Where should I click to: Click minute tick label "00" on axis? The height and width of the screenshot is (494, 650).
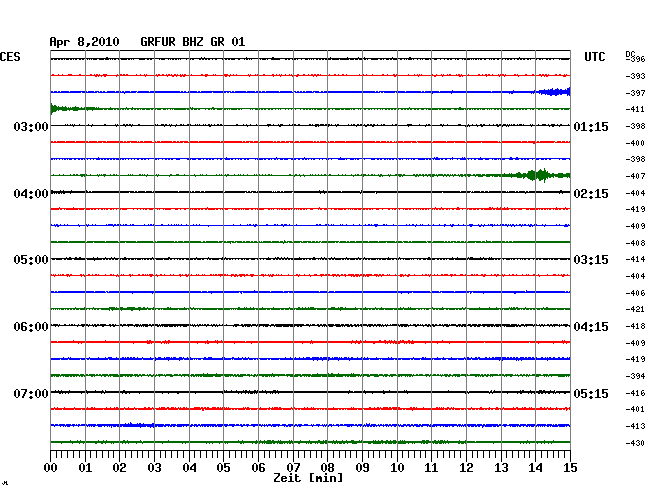(51, 467)
